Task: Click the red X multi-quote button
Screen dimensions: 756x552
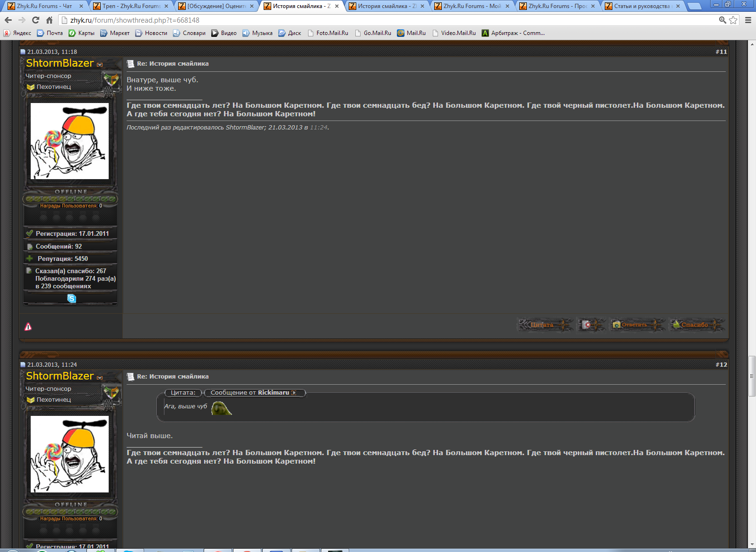Action: [591, 325]
